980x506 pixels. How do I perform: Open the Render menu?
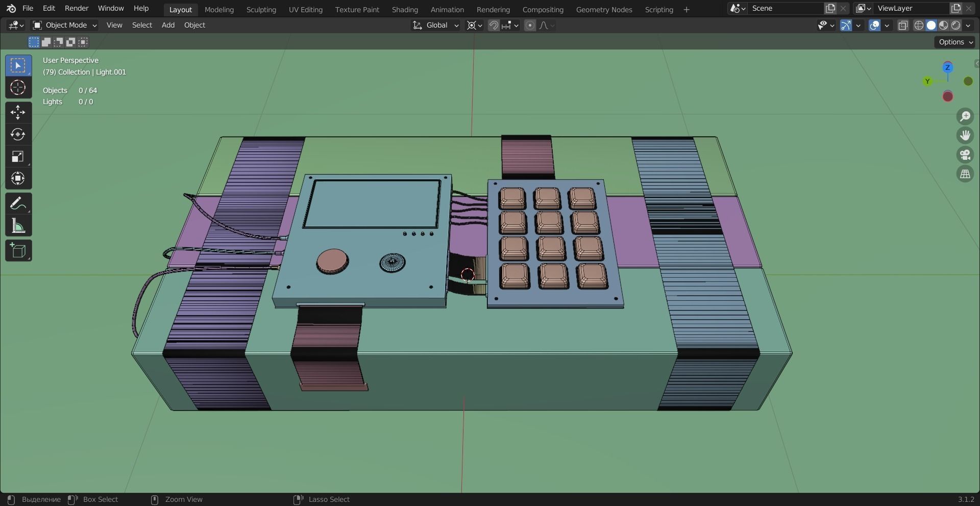pos(77,8)
